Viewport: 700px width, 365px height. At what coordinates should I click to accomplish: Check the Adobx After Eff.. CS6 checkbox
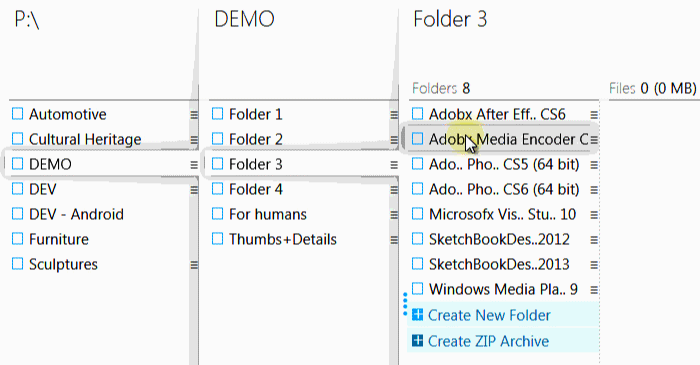pos(417,114)
